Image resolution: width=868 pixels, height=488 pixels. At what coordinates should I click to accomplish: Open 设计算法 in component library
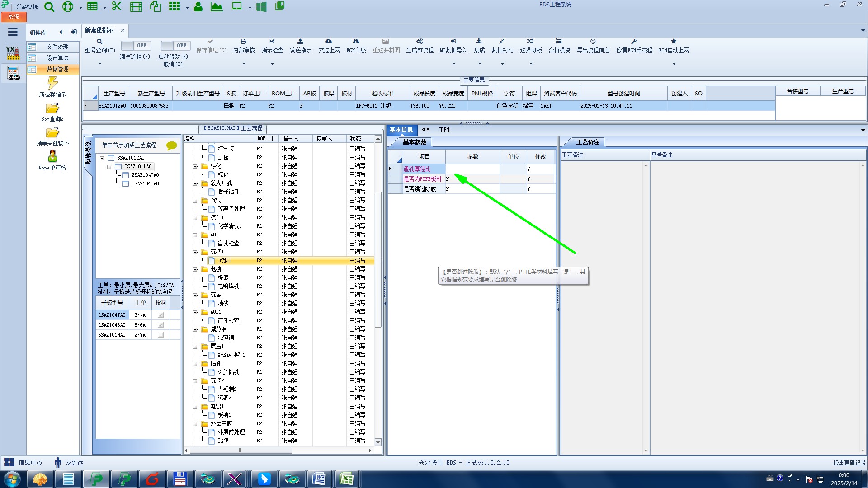click(53, 58)
